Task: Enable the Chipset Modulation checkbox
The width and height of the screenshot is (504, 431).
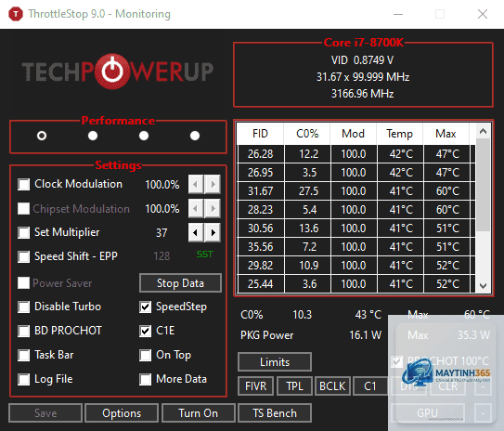Action: 24,209
